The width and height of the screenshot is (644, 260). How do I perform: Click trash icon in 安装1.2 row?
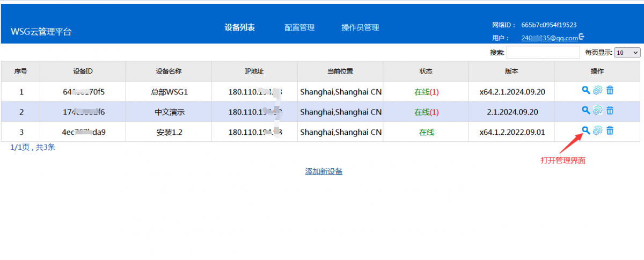[x=610, y=130]
